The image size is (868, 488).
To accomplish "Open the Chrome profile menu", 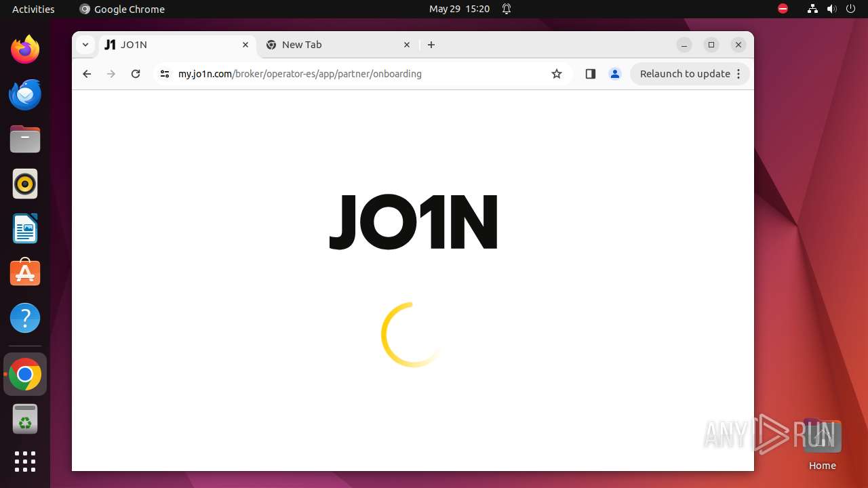I will pyautogui.click(x=615, y=74).
